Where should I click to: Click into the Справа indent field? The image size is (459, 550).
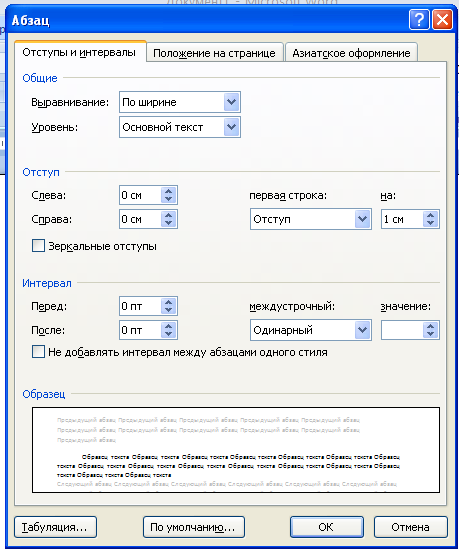coord(140,219)
